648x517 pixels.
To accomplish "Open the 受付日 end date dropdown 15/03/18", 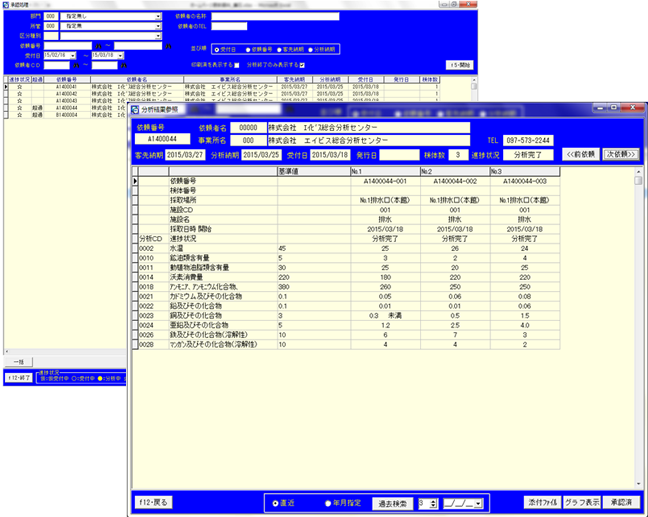I will pyautogui.click(x=121, y=55).
